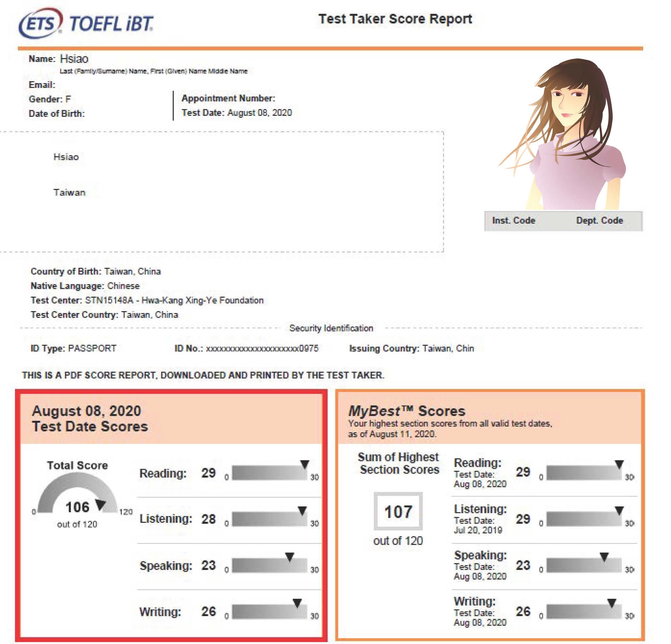Click the Speaking 23 bar in Test Date Scores

(270, 565)
